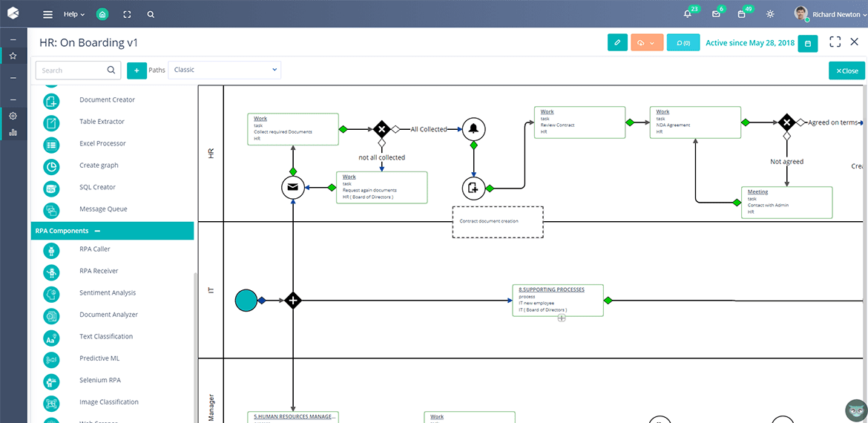Image resolution: width=868 pixels, height=423 pixels.
Task: Toggle light/dark theme sun icon
Action: pos(770,14)
